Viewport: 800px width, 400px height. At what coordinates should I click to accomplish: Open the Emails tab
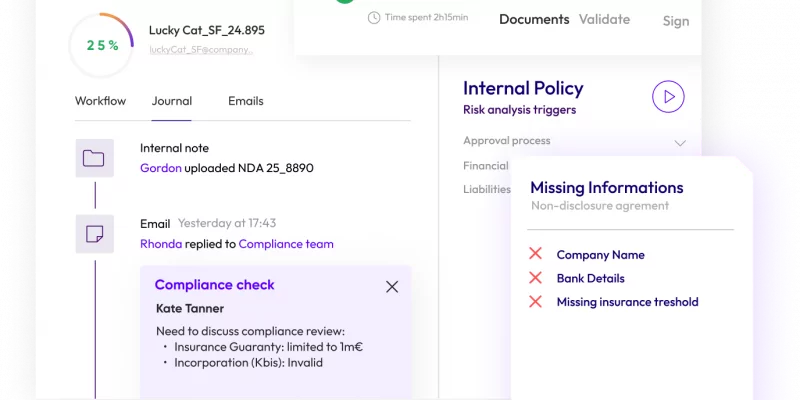tap(245, 101)
